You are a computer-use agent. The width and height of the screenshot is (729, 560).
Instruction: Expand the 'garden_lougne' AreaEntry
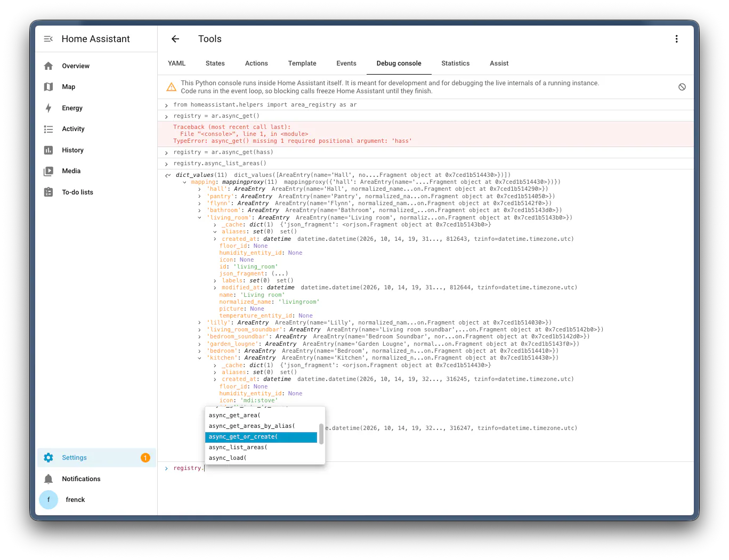click(x=200, y=344)
